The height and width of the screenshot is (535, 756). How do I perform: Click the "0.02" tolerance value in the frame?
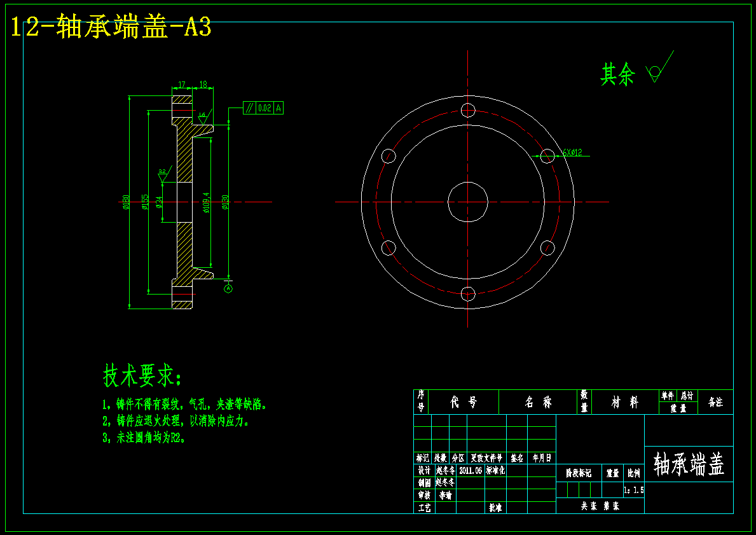pyautogui.click(x=265, y=108)
